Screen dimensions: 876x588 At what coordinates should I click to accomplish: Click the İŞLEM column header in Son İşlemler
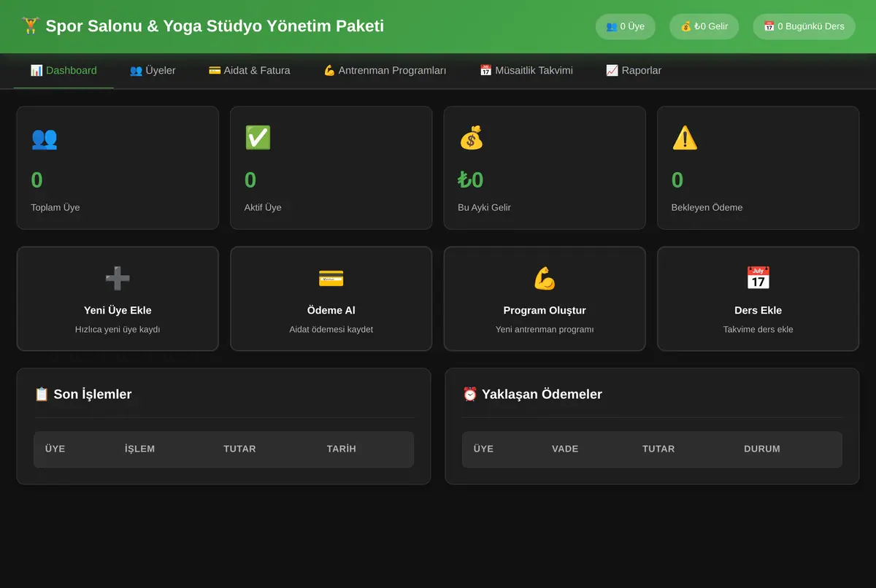click(x=139, y=449)
